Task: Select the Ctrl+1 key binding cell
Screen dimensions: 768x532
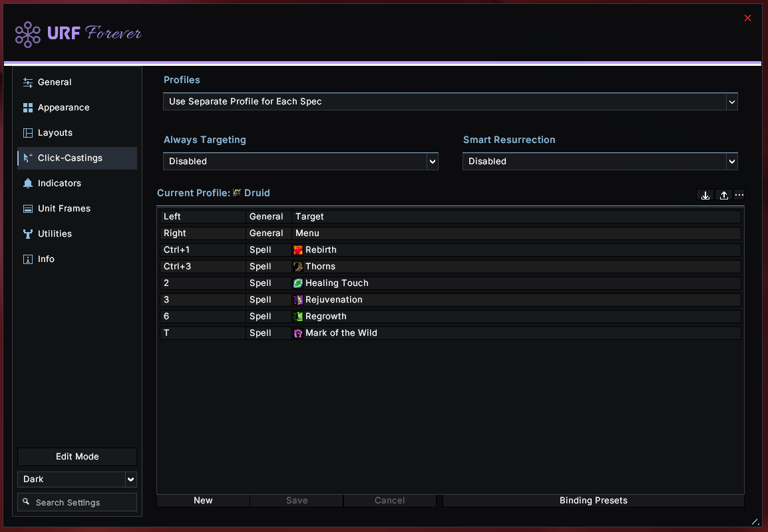Action: pyautogui.click(x=203, y=250)
